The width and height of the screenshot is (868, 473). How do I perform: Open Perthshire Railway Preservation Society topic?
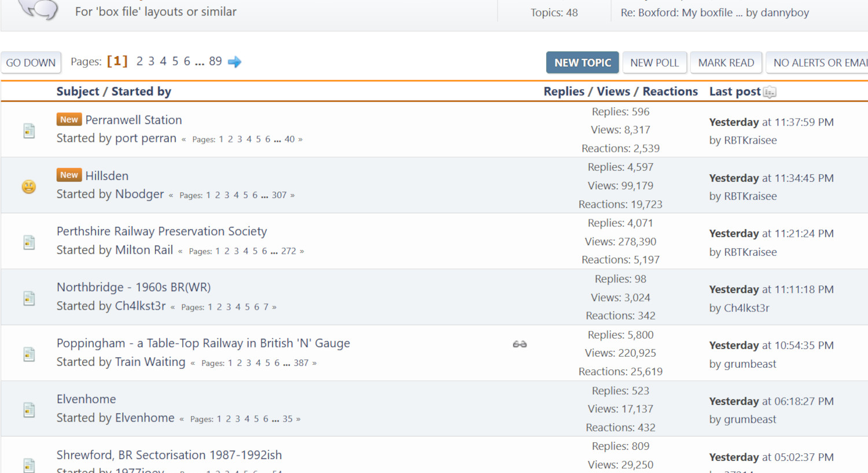tap(161, 232)
